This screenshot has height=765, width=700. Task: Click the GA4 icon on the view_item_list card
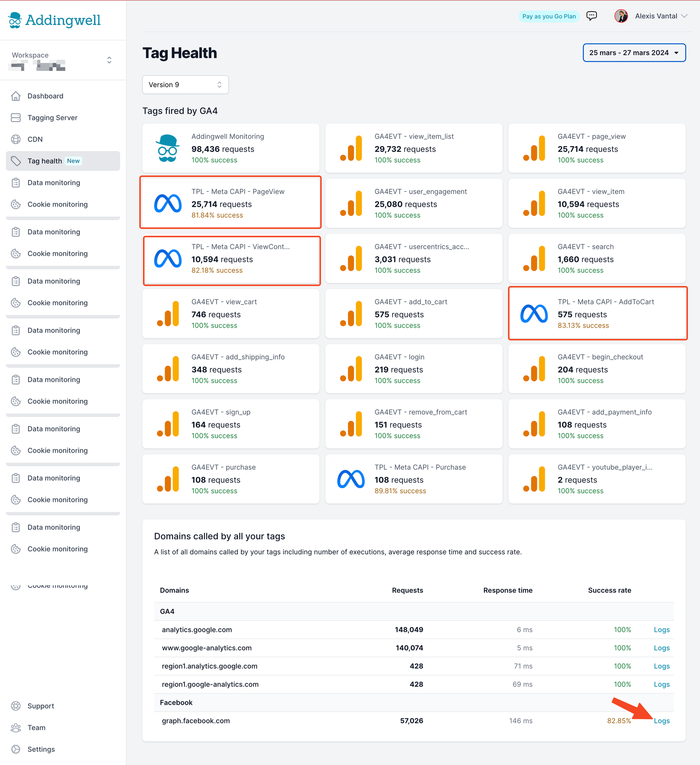[x=351, y=148]
